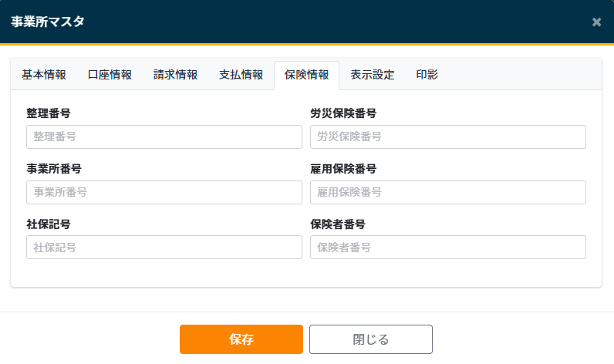This screenshot has height=364, width=614.
Task: Select the 事業所番号 input field
Action: click(164, 192)
